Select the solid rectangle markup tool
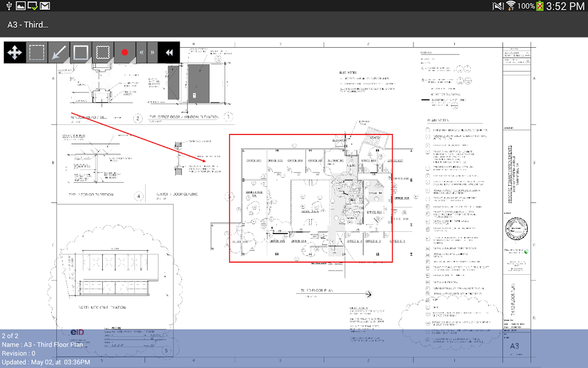588x368 pixels. point(80,52)
